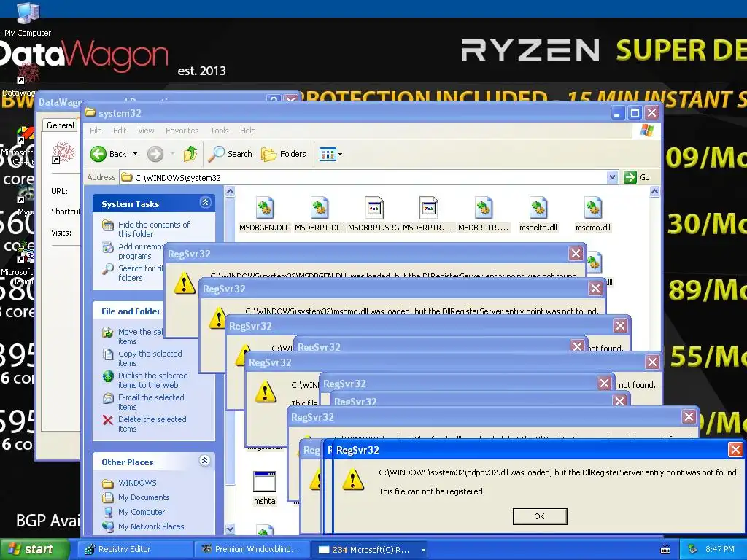Image resolution: width=747 pixels, height=560 pixels.
Task: Click Publish the selected items to the Web
Action: click(152, 380)
